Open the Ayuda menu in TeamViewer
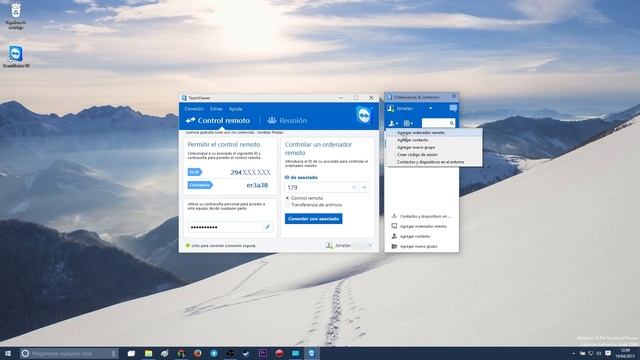The height and width of the screenshot is (360, 640). (236, 109)
